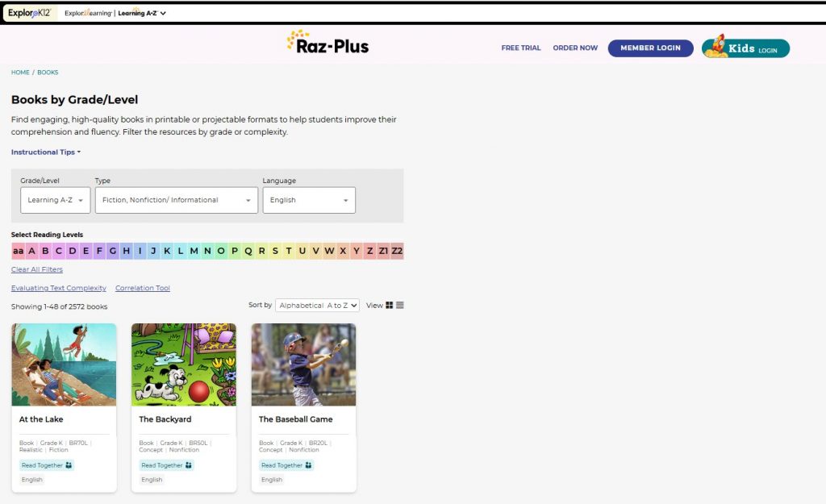
Task: Open The Baseball Game book cover
Action: pyautogui.click(x=303, y=364)
